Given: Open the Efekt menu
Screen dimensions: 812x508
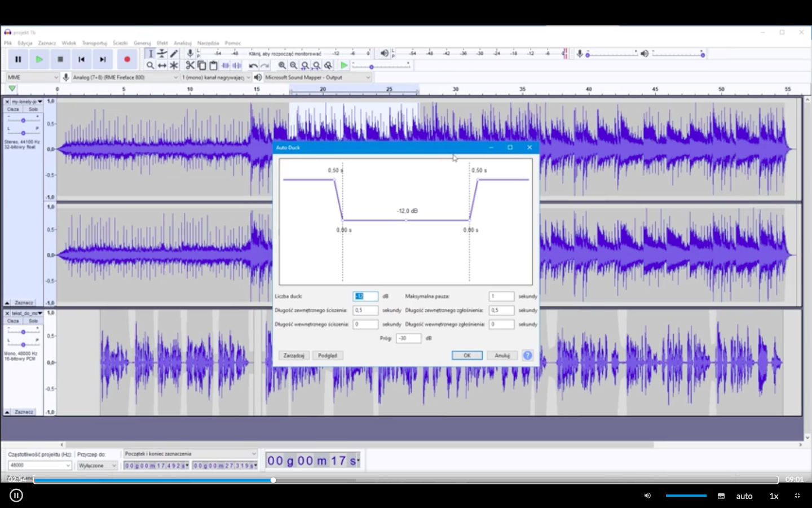Looking at the screenshot, I should coord(162,43).
